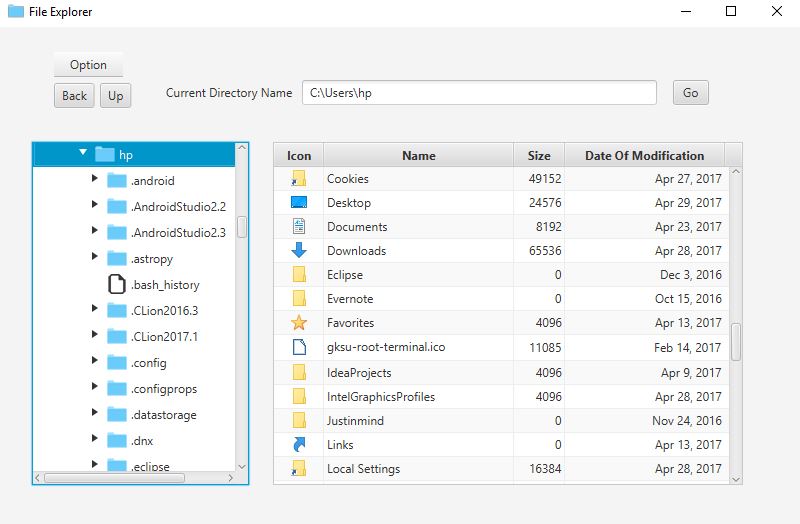
Task: Click the .bash_history file icon
Action: 117,284
